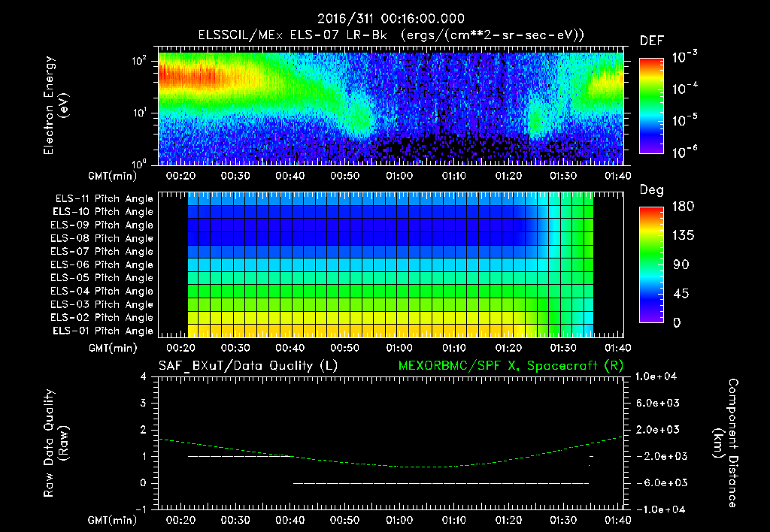The width and height of the screenshot is (770, 532).
Task: Click the 00:40 tick under spectrogram panel
Action: [x=290, y=176]
